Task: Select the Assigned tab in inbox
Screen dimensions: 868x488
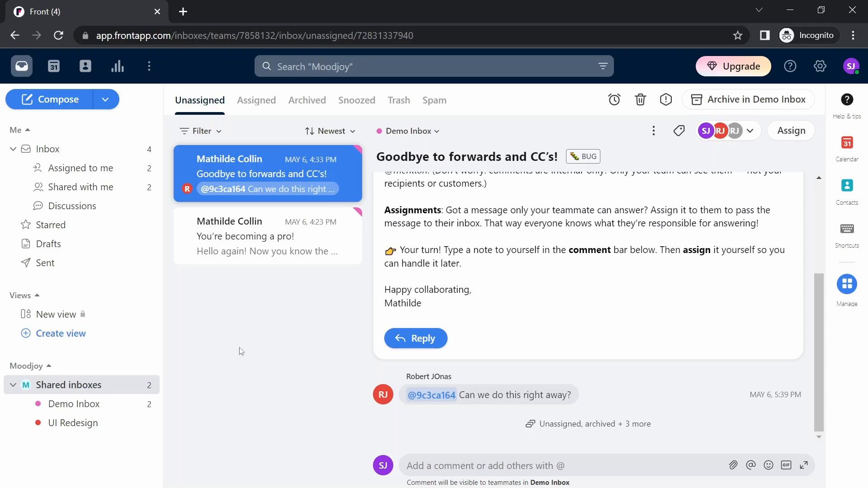Action: [256, 100]
